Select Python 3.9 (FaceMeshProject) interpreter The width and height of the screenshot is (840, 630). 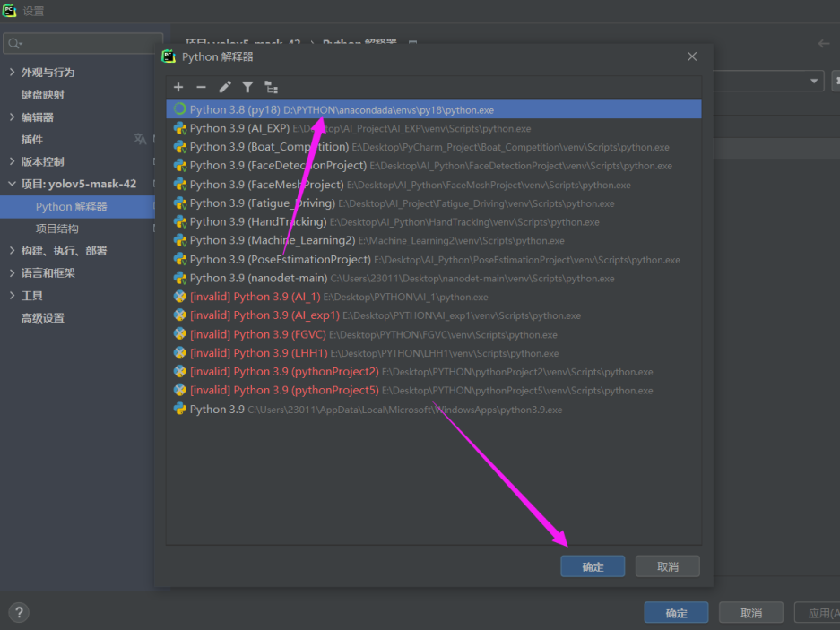coord(433,185)
